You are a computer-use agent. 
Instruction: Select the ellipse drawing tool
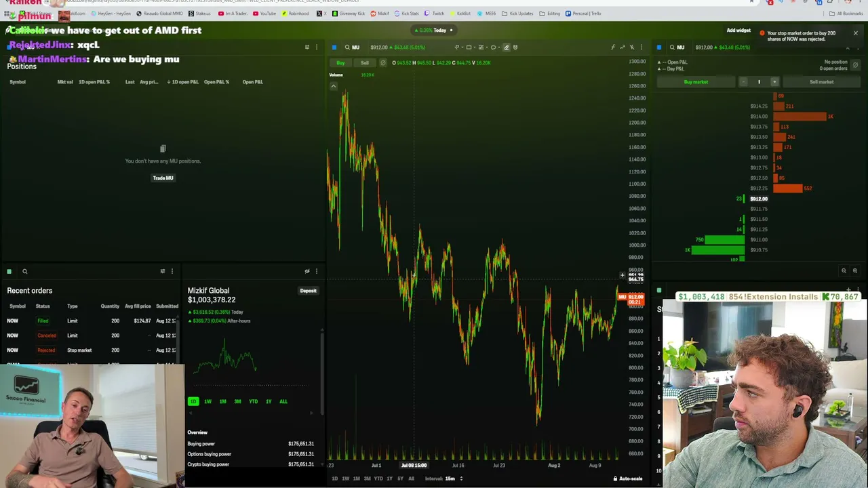(x=493, y=47)
